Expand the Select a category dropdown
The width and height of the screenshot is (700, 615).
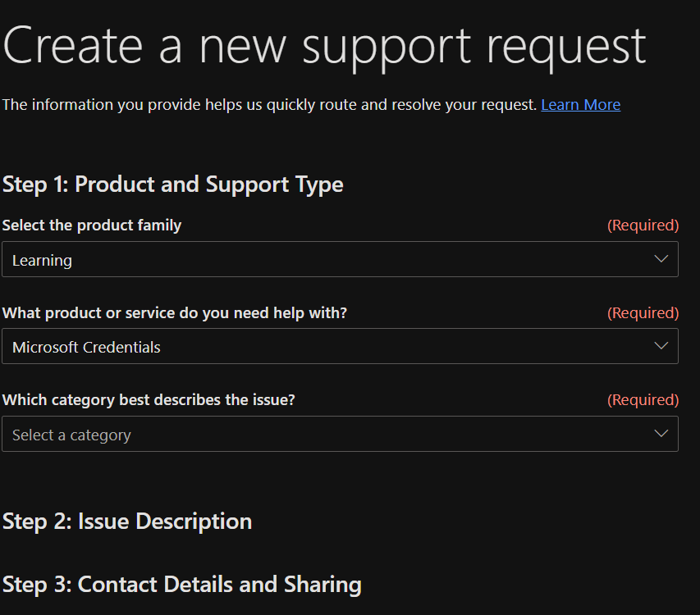point(341,434)
